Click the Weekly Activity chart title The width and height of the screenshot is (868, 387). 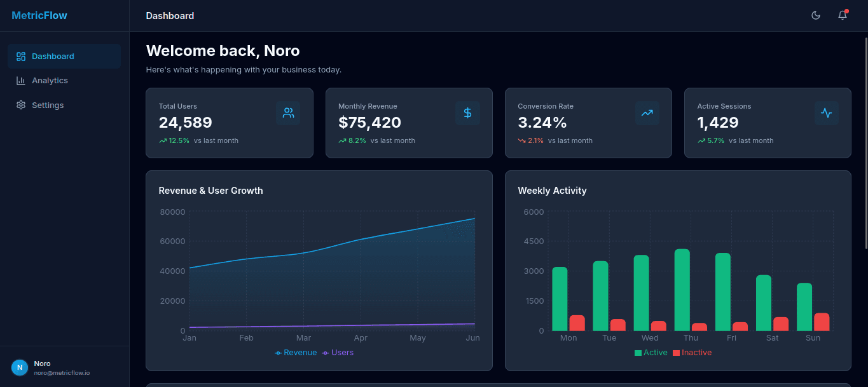click(552, 191)
